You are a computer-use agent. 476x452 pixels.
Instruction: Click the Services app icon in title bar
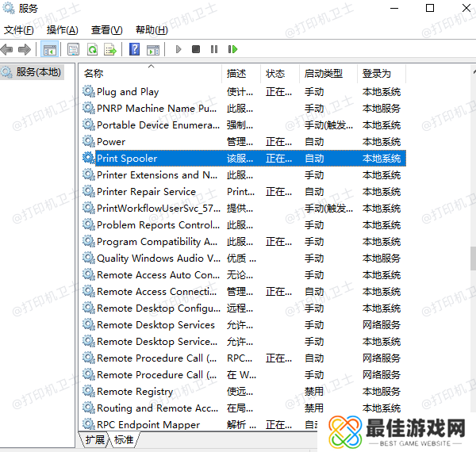(9, 8)
